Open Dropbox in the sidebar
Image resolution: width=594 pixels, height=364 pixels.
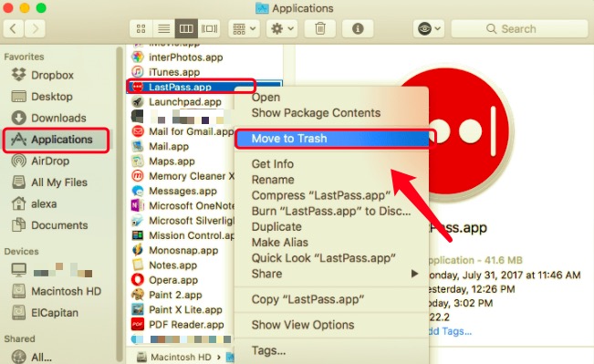click(52, 75)
